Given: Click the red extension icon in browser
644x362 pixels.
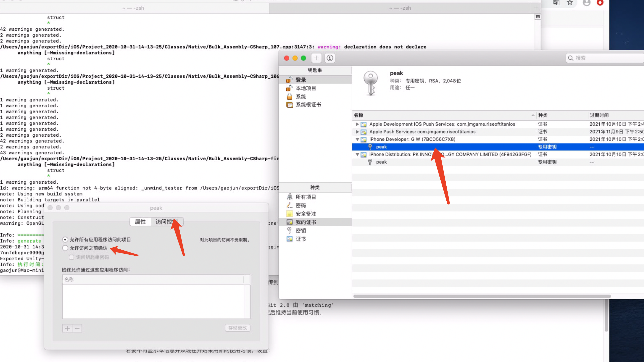Looking at the screenshot, I should click(x=600, y=3).
